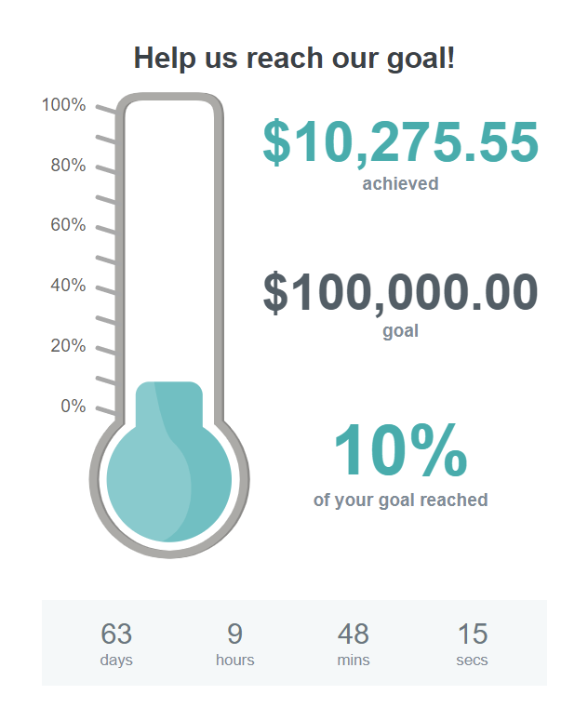
Task: Click the thermometer bulb graphic
Action: [x=169, y=481]
